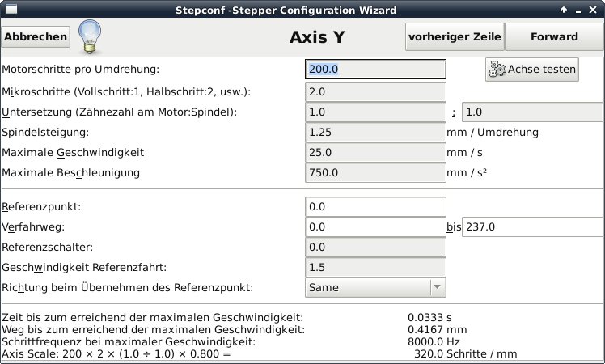
Task: Click the Abbrechen button
Action: (x=36, y=36)
